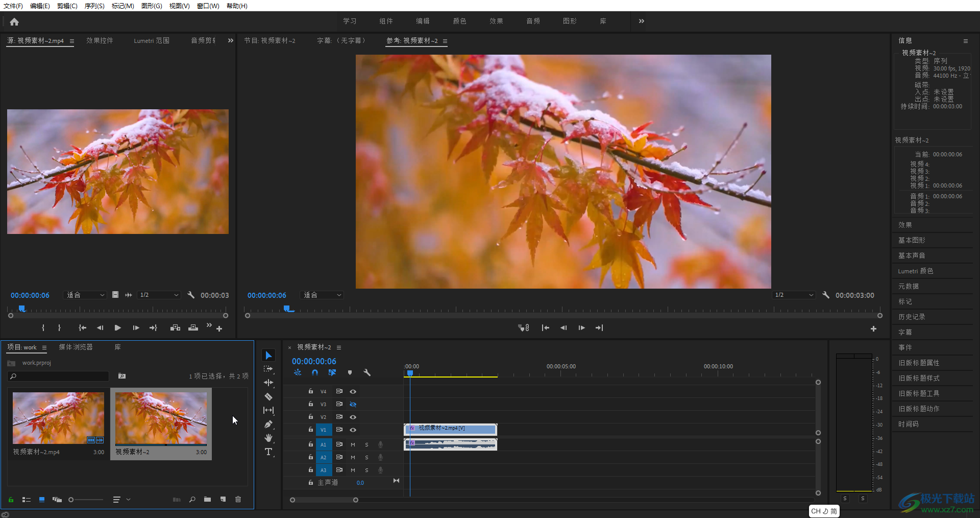Click timeline horizontal zoom scrollbar
This screenshot has height=518, width=980.
324,500
